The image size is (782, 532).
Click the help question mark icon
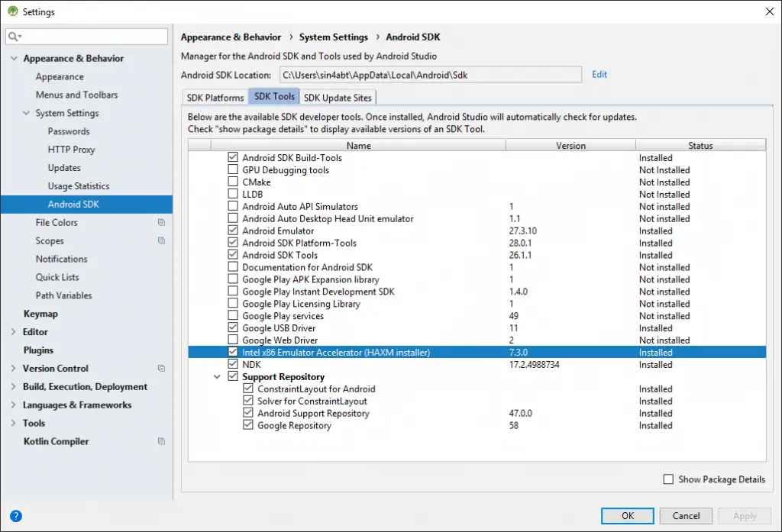tap(16, 516)
